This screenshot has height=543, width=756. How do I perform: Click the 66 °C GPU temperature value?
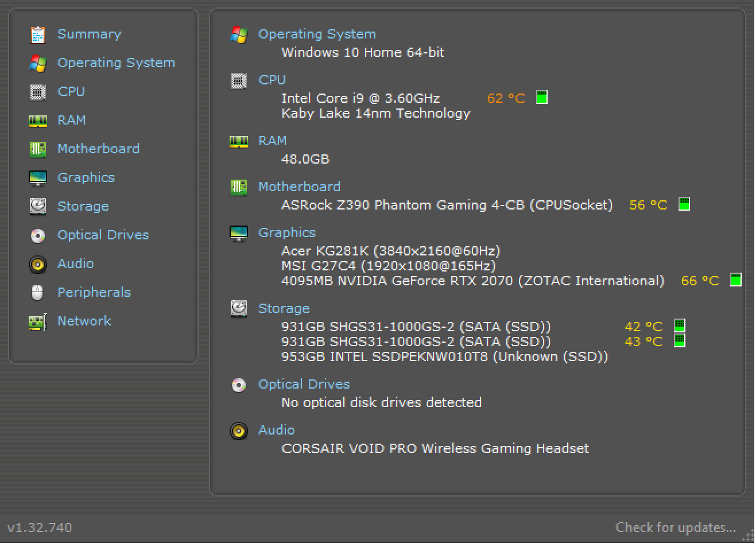[x=700, y=281]
